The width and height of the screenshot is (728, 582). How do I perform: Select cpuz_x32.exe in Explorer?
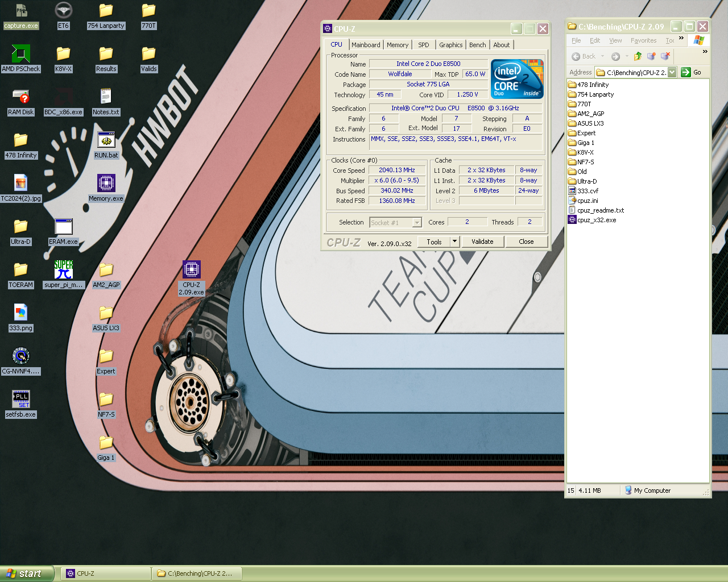point(592,220)
